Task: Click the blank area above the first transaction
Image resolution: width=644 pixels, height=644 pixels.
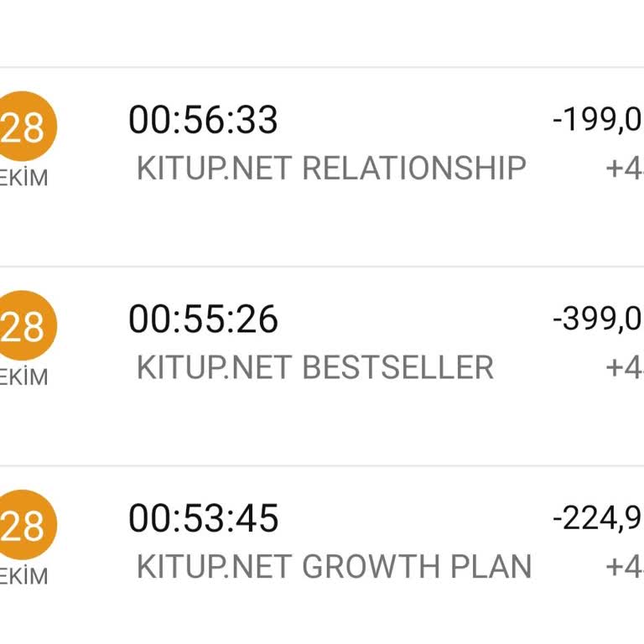Action: pyautogui.click(x=322, y=34)
